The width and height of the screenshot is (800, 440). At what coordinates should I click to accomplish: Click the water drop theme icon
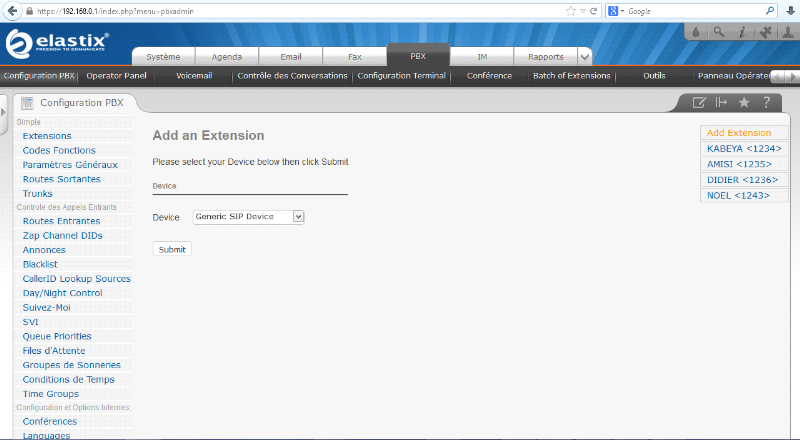point(696,32)
